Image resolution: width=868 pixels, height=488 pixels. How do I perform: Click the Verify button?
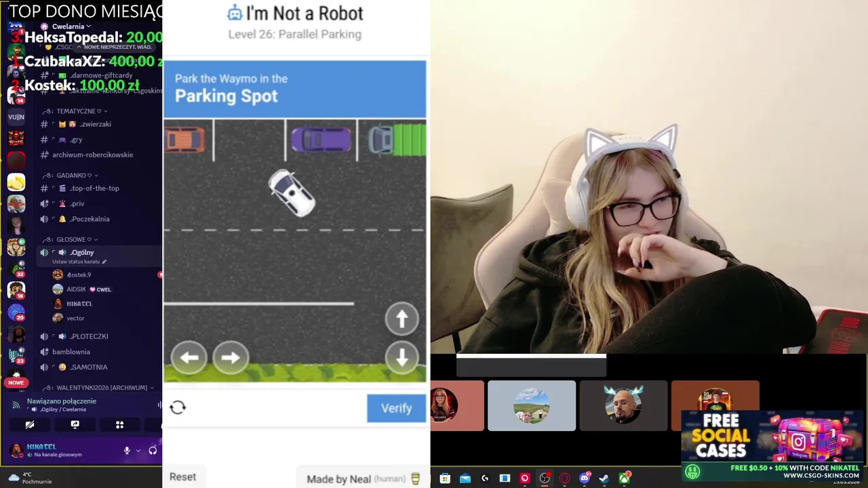396,408
